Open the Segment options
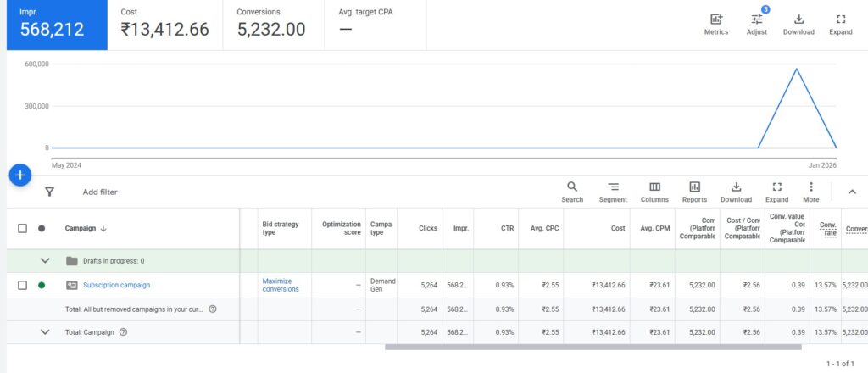The image size is (868, 373). tap(613, 192)
